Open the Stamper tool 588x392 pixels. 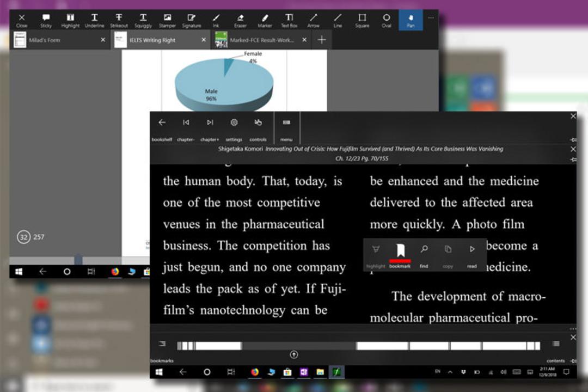pos(167,21)
